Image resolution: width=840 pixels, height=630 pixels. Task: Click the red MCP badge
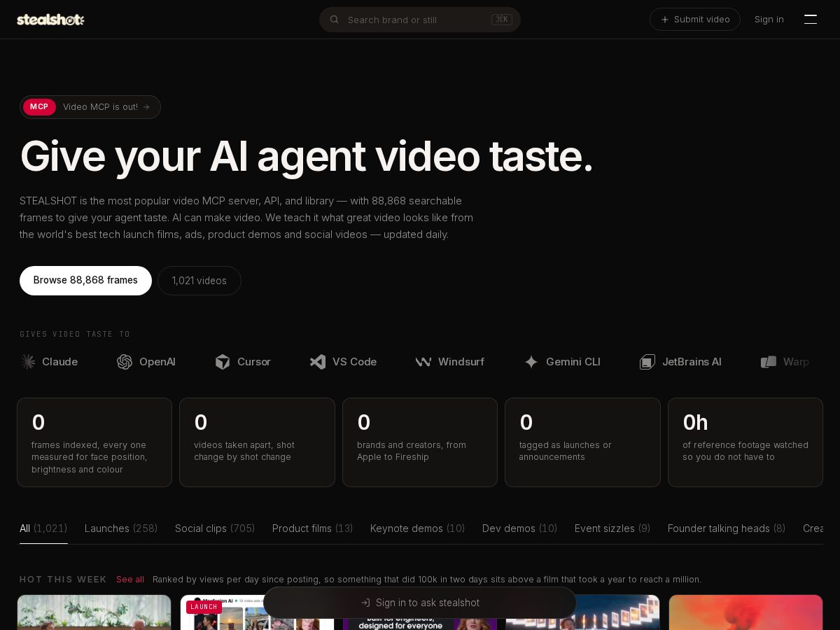39,107
